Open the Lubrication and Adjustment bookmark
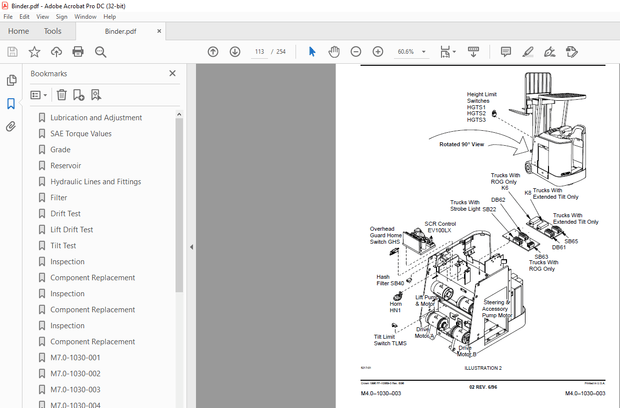This screenshot has width=620, height=408. pos(96,117)
